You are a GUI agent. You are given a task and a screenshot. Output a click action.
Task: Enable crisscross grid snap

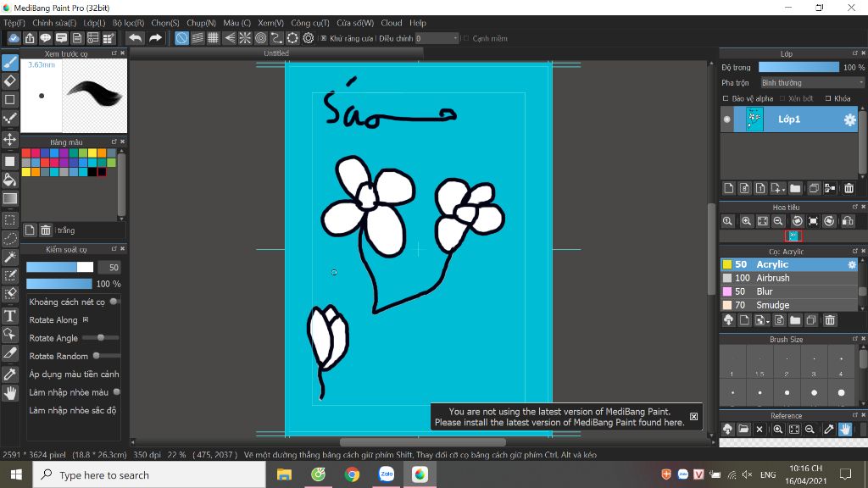tap(213, 38)
